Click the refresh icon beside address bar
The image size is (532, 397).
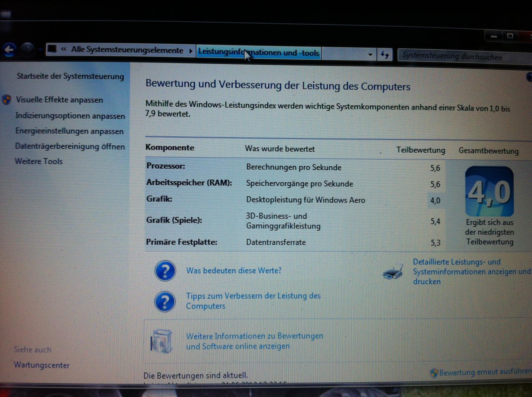click(385, 55)
